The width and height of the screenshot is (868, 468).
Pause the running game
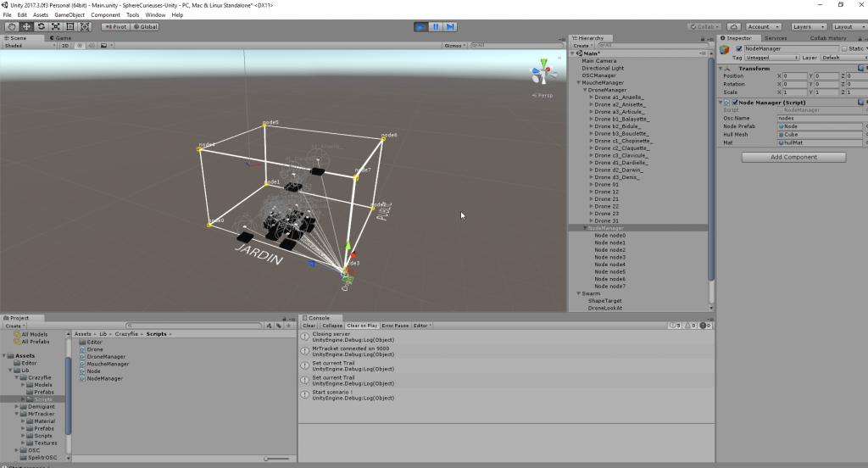tap(436, 26)
